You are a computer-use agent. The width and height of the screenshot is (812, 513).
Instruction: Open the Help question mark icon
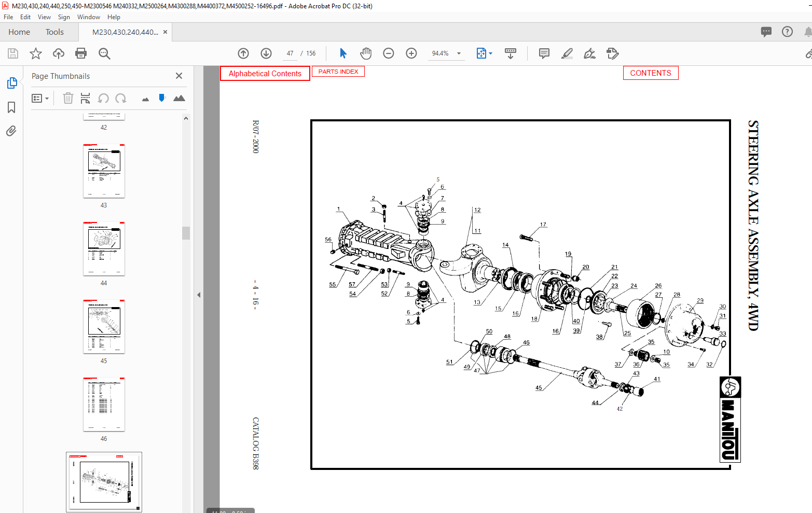pos(787,32)
